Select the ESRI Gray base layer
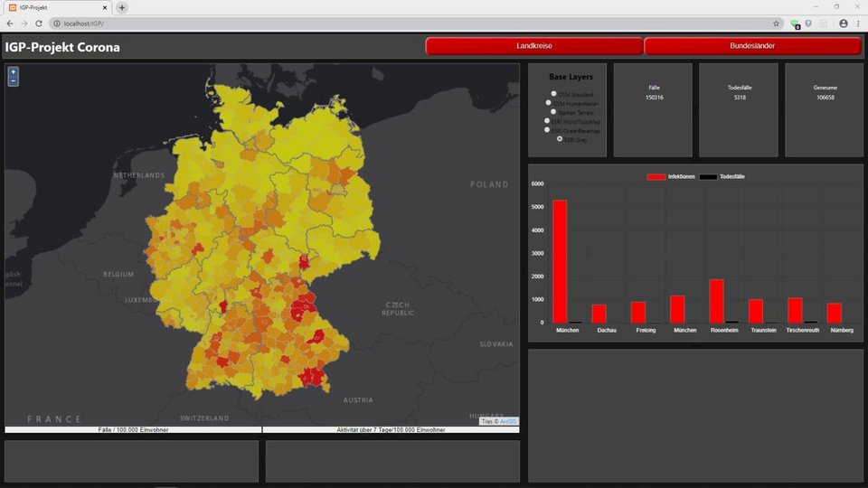This screenshot has height=488, width=868. 560,139
